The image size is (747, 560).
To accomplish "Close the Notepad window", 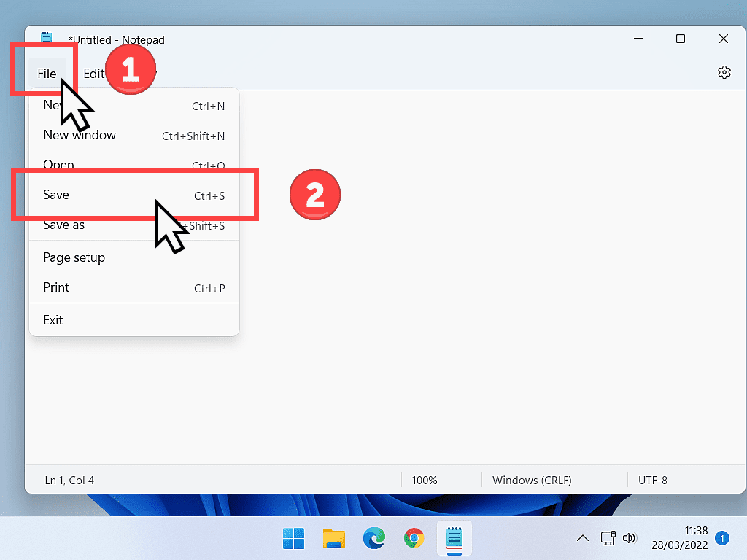I will click(723, 39).
